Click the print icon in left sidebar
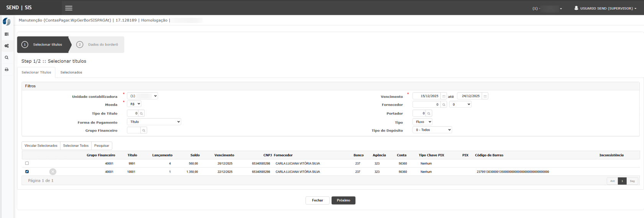Viewport: 644px width, 218px height. 7,70
